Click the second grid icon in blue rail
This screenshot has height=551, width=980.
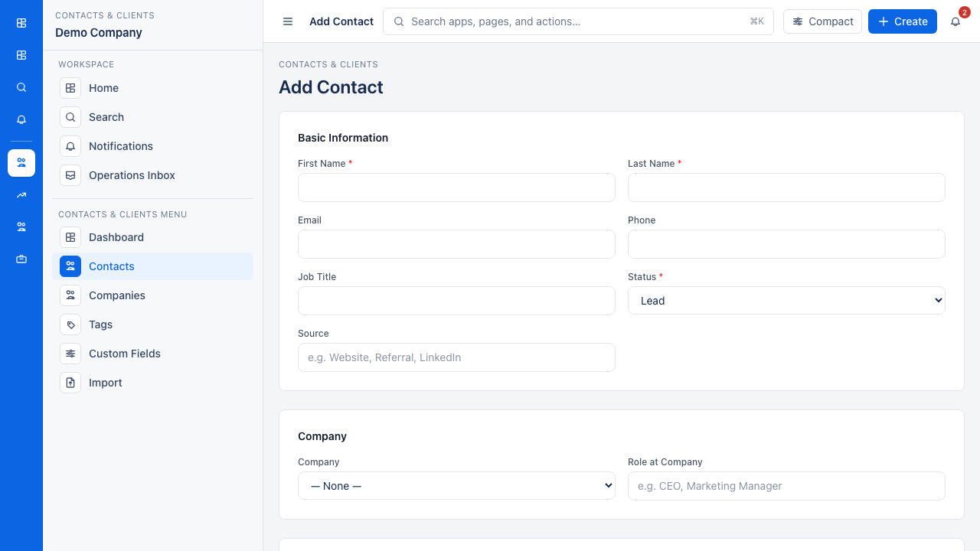21,55
